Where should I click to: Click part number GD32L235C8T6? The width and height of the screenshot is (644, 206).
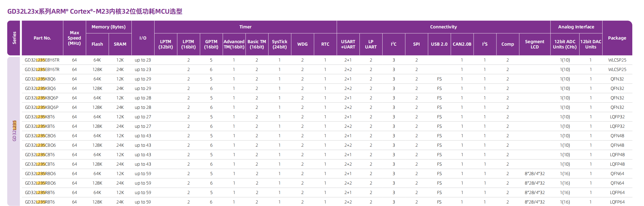(x=40, y=155)
